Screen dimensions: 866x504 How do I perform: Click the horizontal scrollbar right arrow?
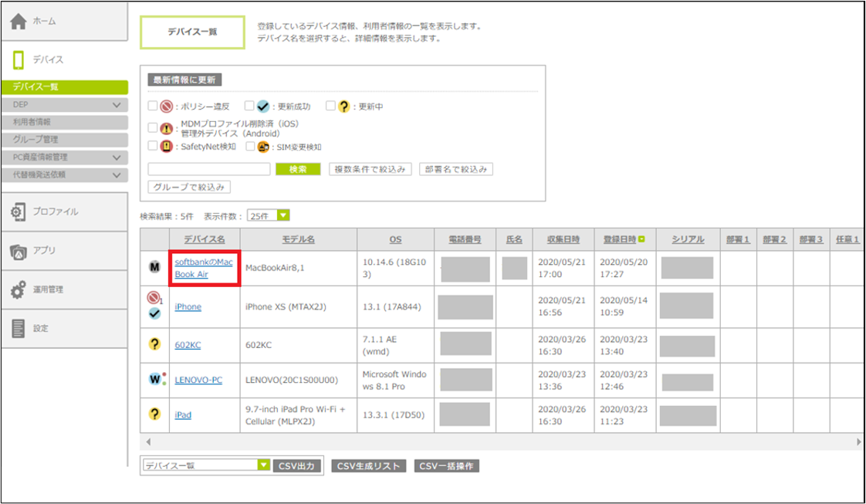(x=858, y=442)
